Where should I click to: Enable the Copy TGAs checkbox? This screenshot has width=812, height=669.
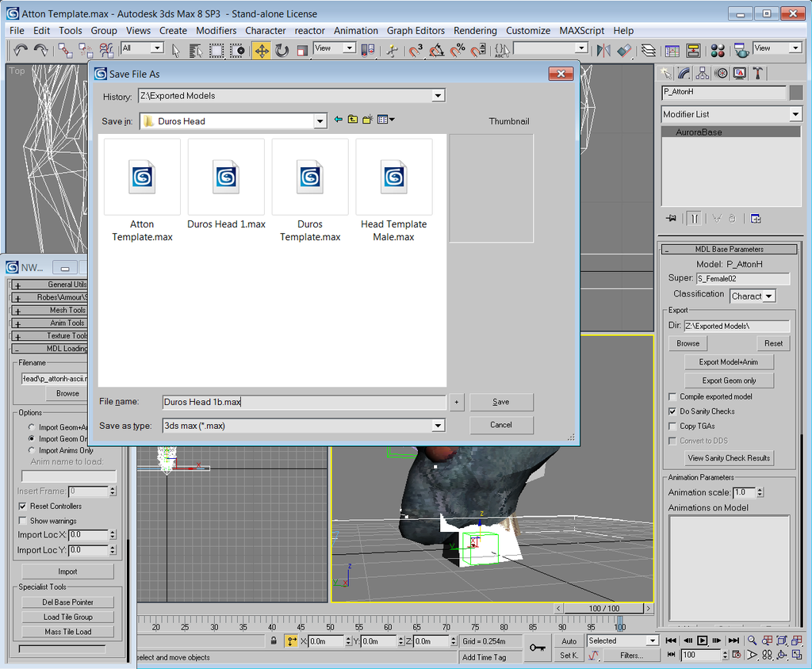click(672, 426)
